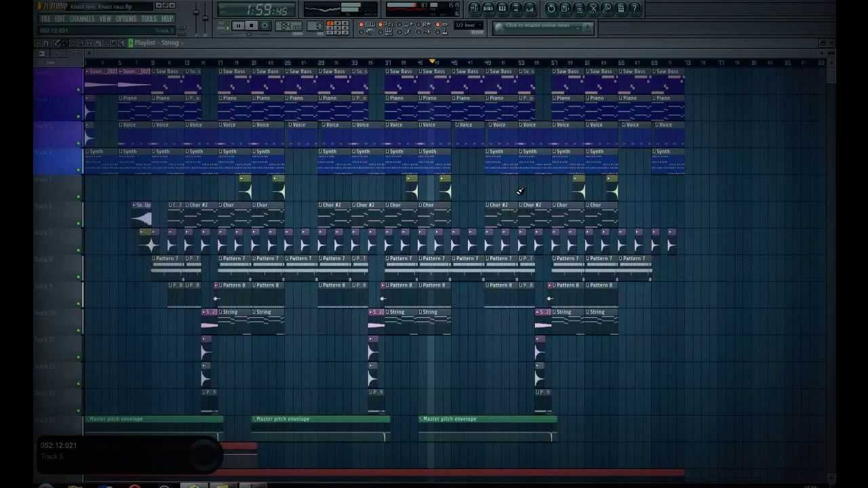Open the OPTIONS menu
Image resolution: width=868 pixels, height=488 pixels.
pyautogui.click(x=126, y=19)
